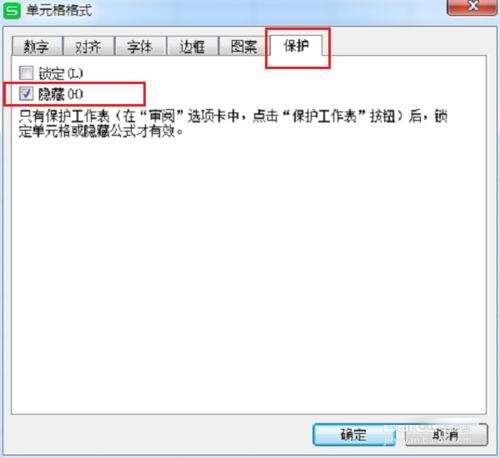Activate the 保护 tab
500x458 pixels.
click(x=296, y=46)
